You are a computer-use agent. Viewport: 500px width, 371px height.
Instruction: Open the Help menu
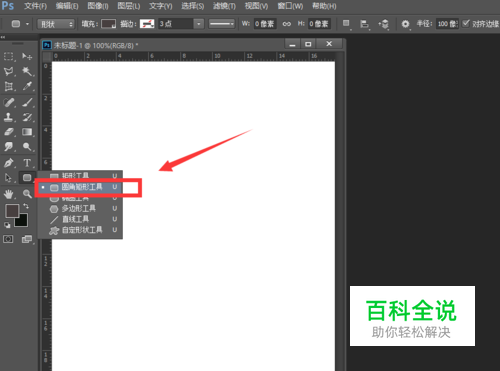324,6
